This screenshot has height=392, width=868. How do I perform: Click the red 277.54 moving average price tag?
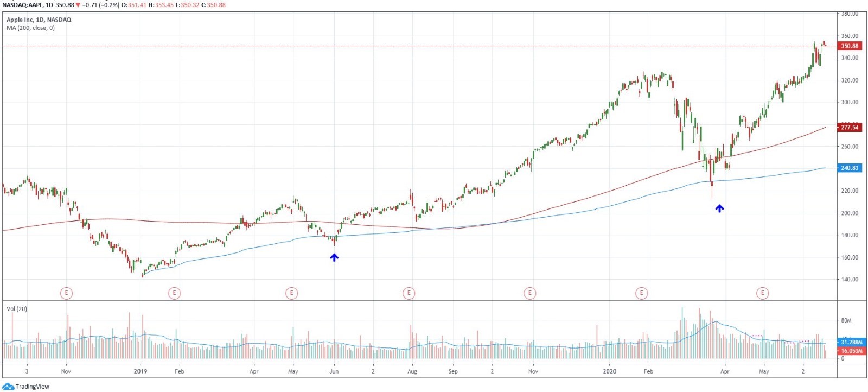click(x=850, y=128)
